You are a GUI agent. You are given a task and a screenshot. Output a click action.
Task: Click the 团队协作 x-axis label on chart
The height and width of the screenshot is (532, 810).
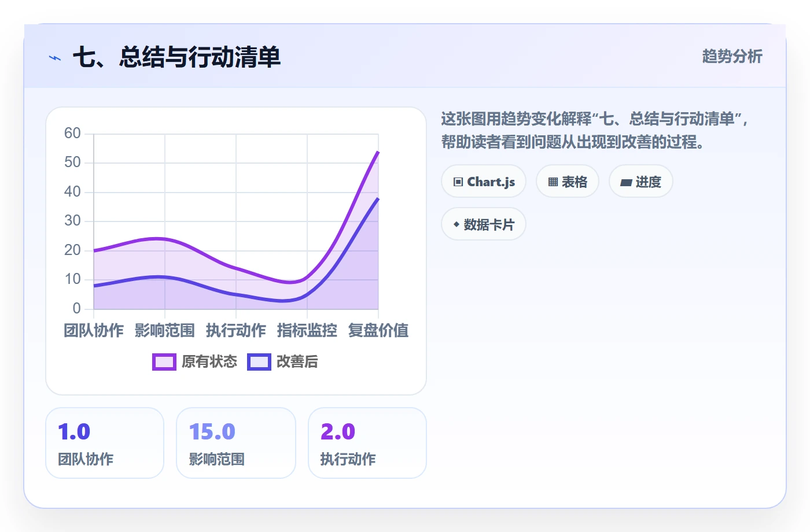[94, 330]
